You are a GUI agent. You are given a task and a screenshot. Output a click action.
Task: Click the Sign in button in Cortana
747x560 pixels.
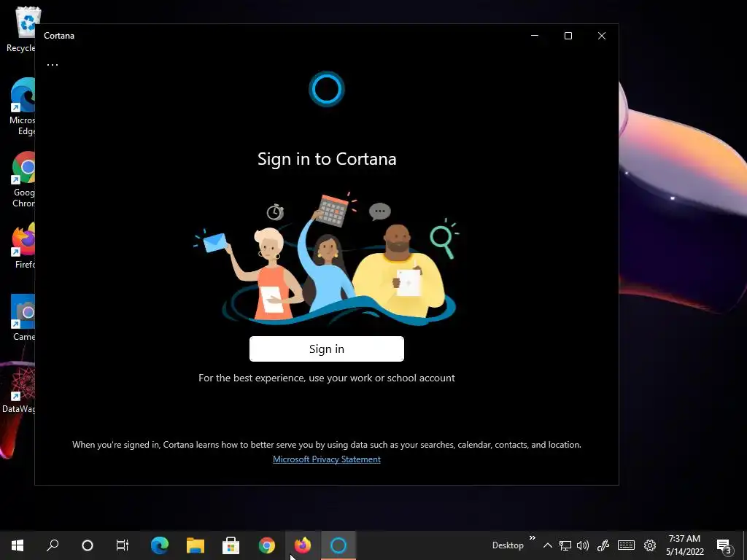[326, 349]
